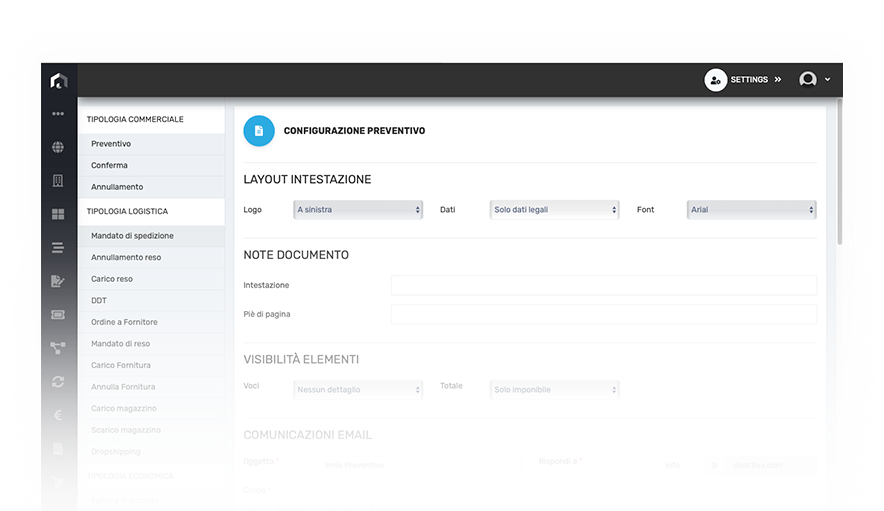884x511 pixels.
Task: Open the three-dots more menu in sidebar
Action: (x=58, y=113)
